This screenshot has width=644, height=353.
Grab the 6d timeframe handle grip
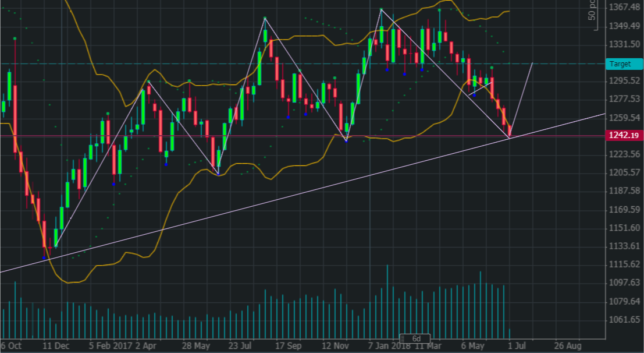pos(404,339)
